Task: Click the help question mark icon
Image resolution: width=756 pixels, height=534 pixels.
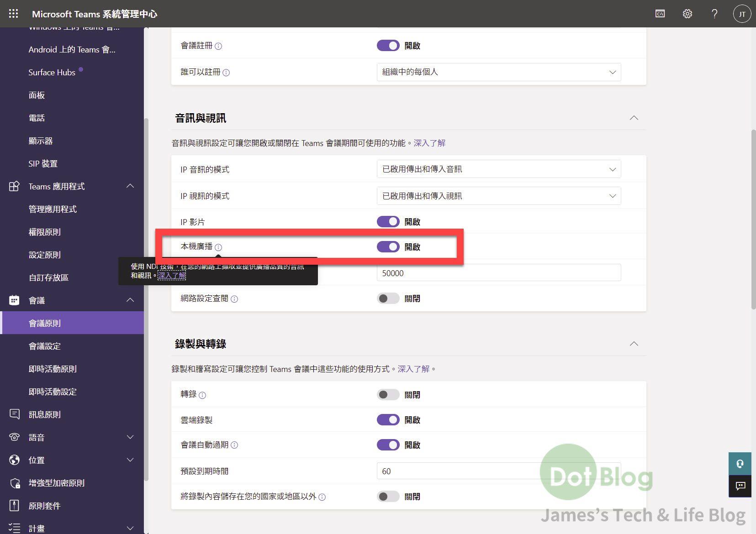Action: click(x=714, y=14)
